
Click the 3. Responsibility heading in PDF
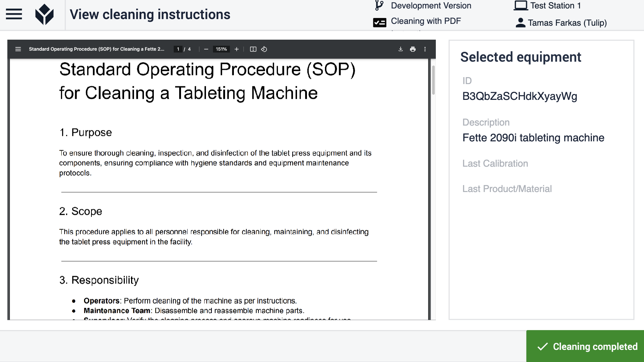[x=99, y=280]
